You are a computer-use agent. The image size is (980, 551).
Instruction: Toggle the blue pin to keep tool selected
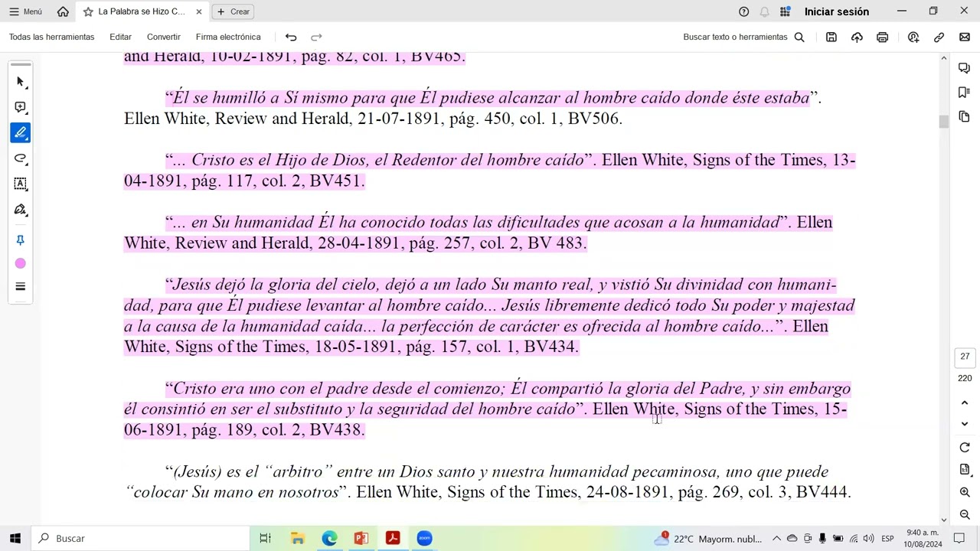pos(21,240)
